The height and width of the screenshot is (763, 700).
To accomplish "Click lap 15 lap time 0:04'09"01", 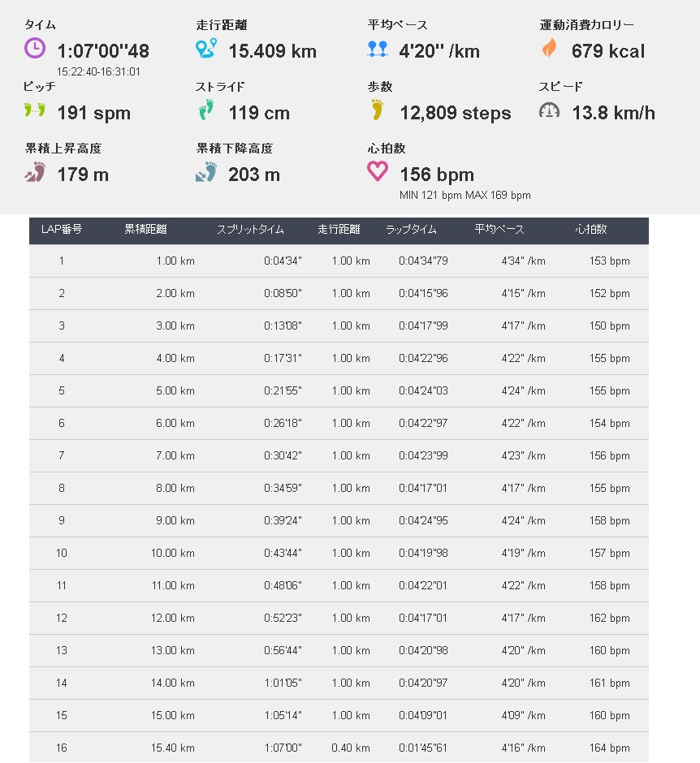I will click(423, 715).
